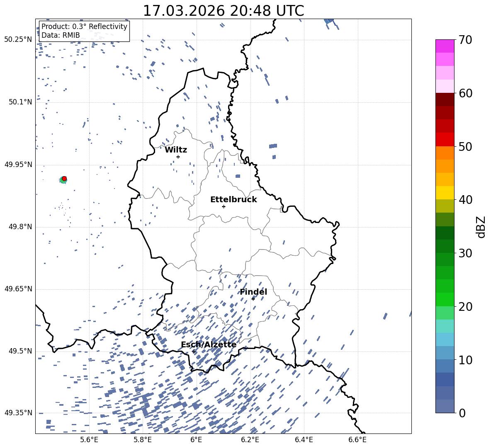Click the 6.6°E longitude label

pyautogui.click(x=357, y=440)
